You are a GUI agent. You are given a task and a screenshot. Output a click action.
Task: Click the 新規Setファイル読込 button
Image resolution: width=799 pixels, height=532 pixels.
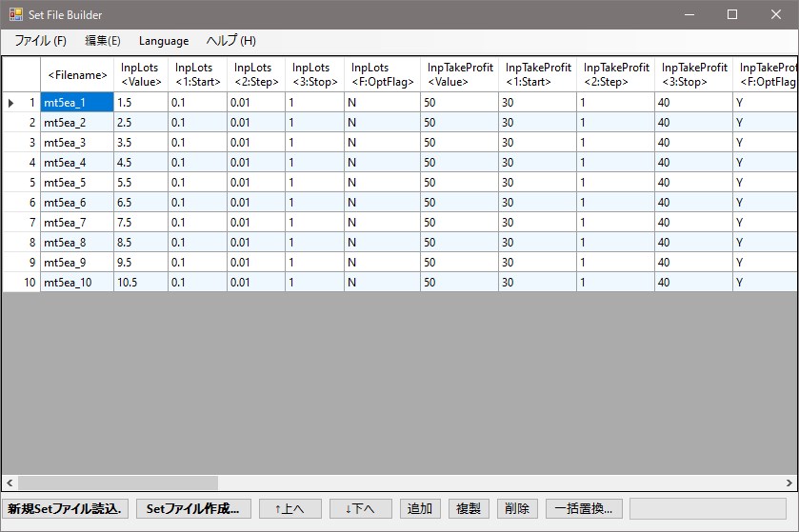tap(65, 508)
